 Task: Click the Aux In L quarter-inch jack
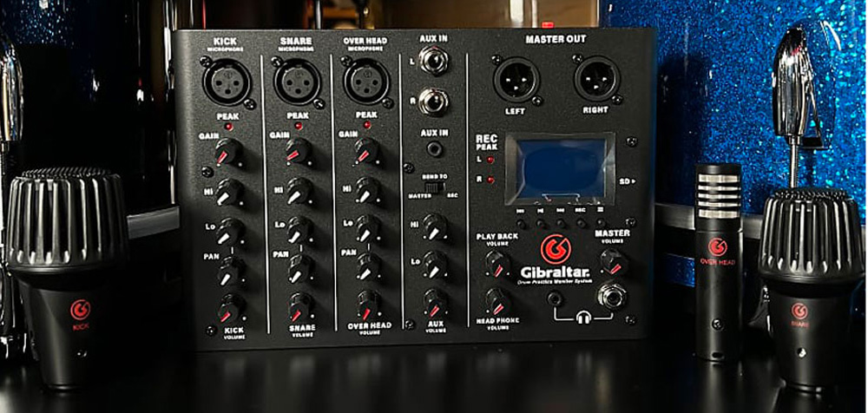pyautogui.click(x=431, y=61)
